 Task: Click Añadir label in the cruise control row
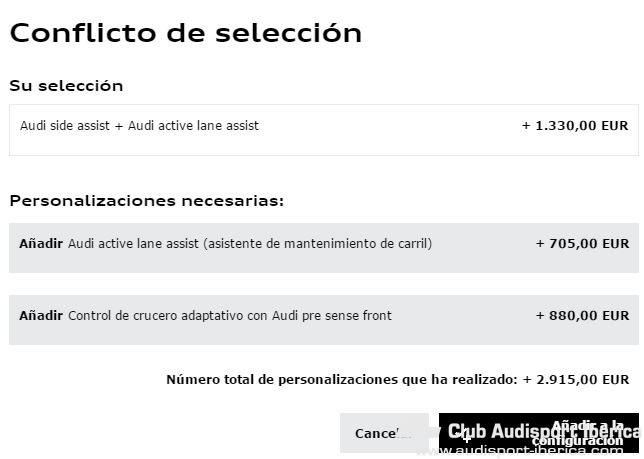pyautogui.click(x=41, y=315)
